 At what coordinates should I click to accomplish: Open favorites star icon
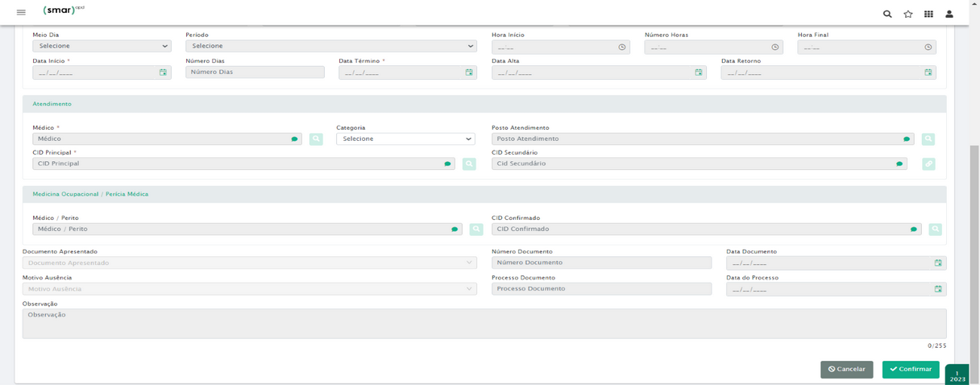[908, 14]
